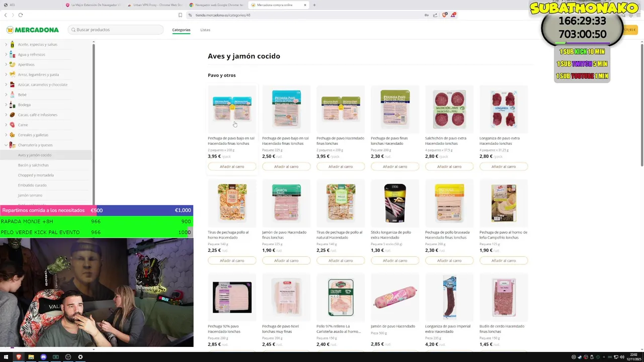Add Salchichón de pavo extra to cart
644x362 pixels.
pos(449,166)
